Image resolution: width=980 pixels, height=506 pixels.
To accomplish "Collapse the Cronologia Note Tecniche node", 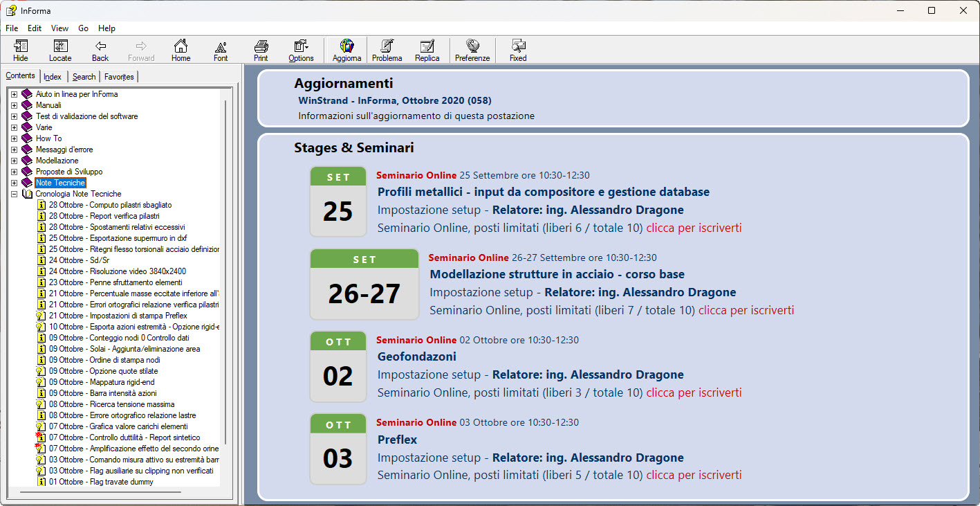I will [14, 194].
